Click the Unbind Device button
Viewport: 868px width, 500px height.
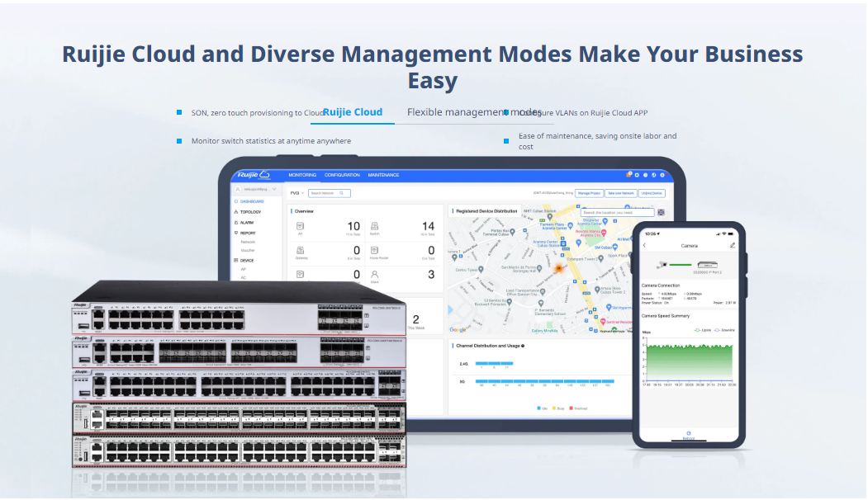point(652,193)
